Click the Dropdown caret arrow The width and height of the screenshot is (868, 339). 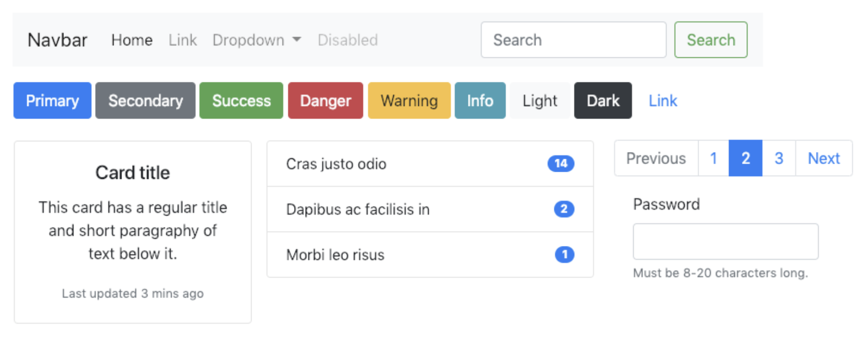297,40
